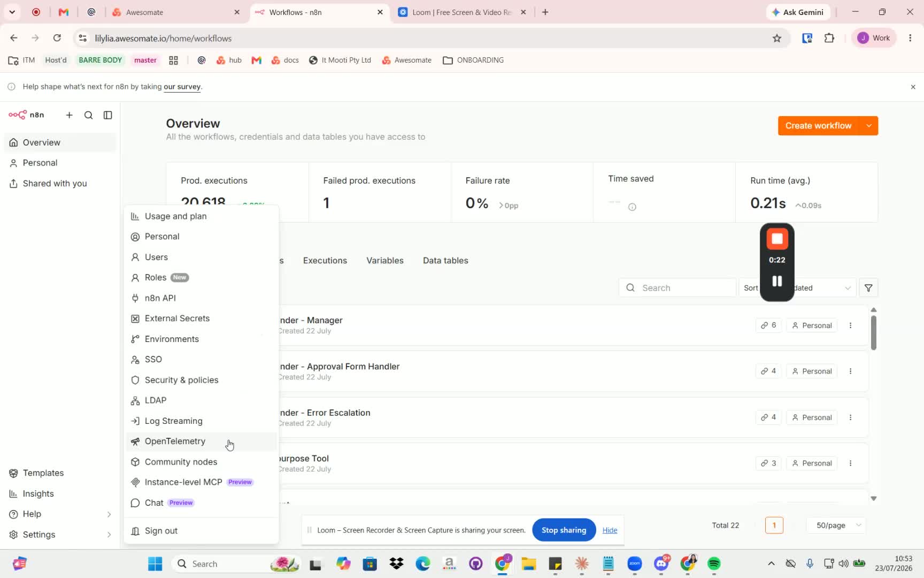Open Windows Start menu

click(x=155, y=564)
